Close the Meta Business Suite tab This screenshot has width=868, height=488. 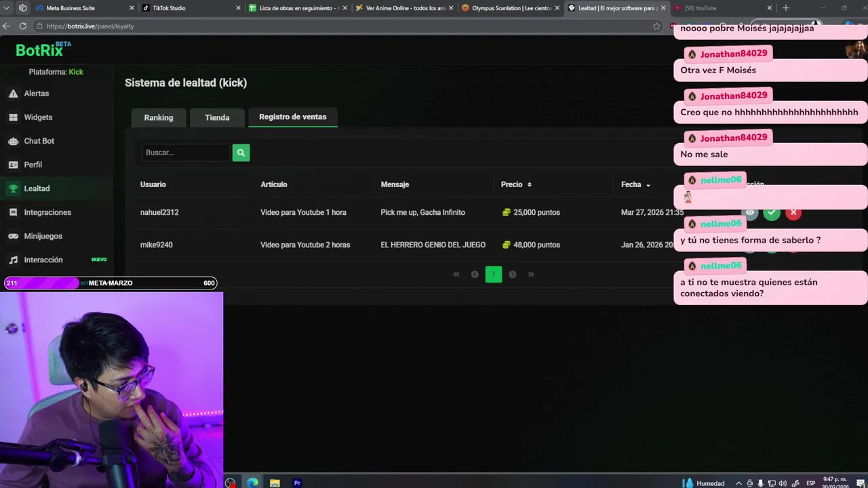click(132, 8)
